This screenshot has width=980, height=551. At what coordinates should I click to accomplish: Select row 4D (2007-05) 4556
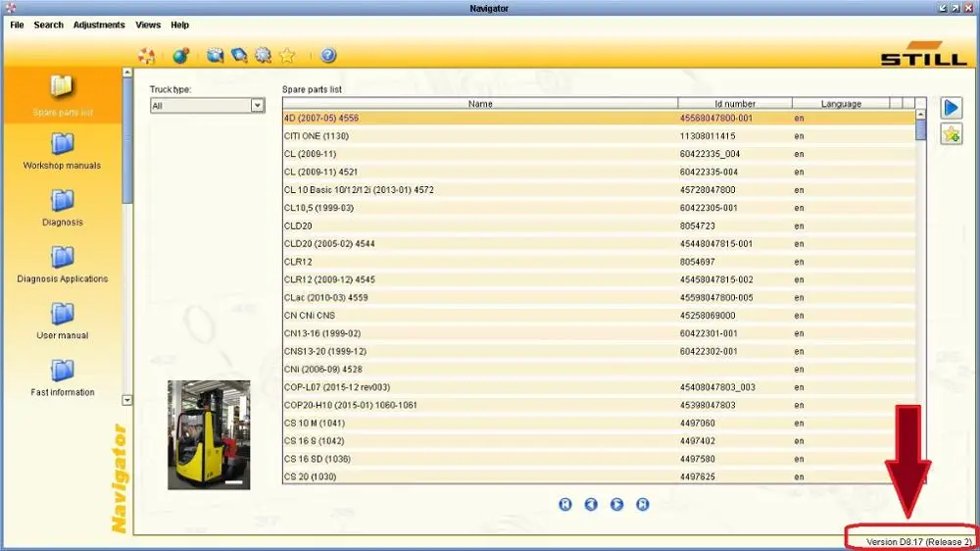pos(599,119)
